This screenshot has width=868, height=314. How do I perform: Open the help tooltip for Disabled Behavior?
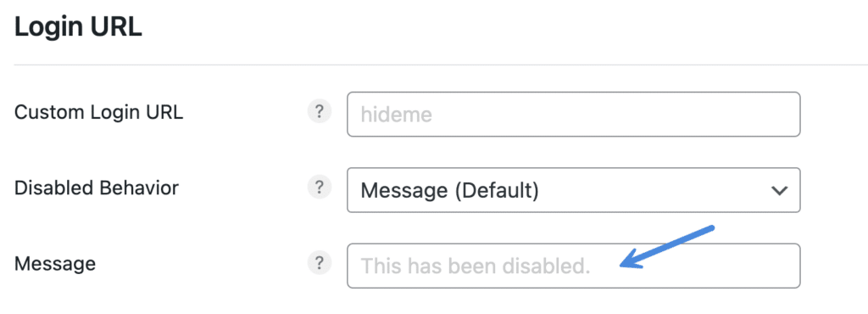pos(319,188)
